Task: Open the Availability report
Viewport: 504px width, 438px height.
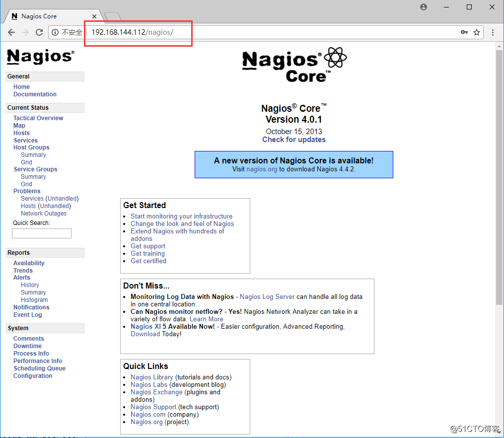Action: coord(29,263)
